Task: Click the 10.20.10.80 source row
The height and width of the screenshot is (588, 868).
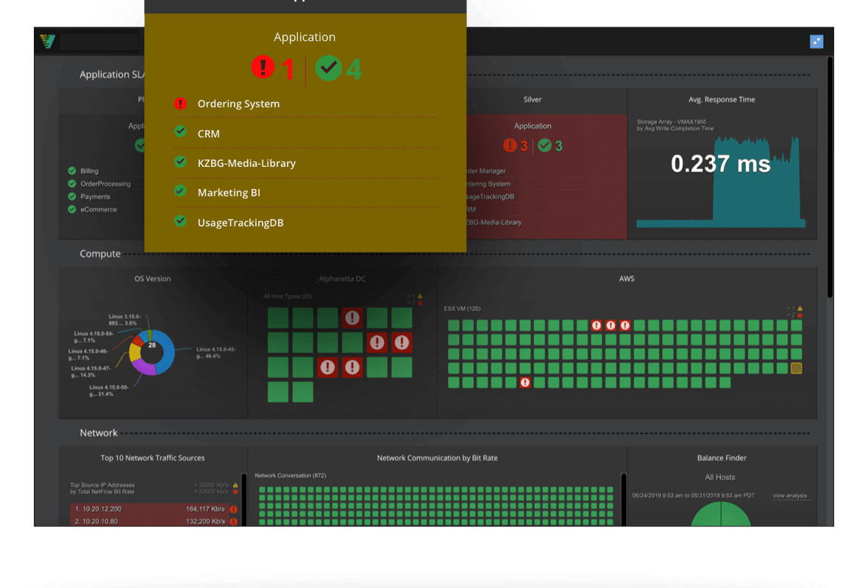Action: [x=154, y=521]
